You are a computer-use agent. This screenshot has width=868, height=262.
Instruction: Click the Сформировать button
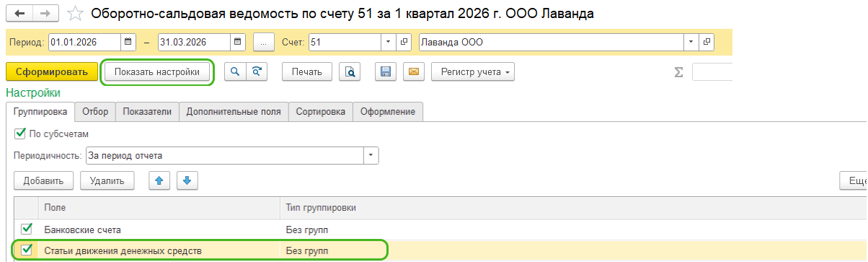click(x=51, y=71)
